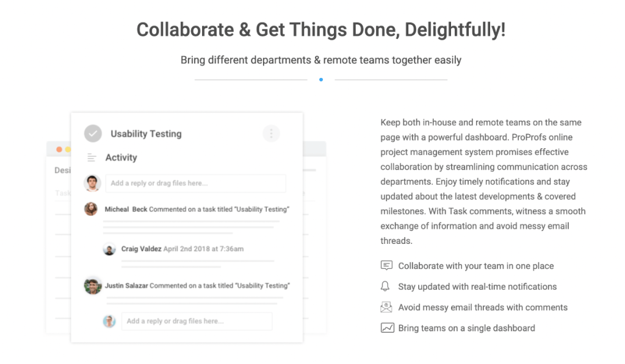Click the email envelope icon
This screenshot has width=625, height=364.
click(x=386, y=307)
